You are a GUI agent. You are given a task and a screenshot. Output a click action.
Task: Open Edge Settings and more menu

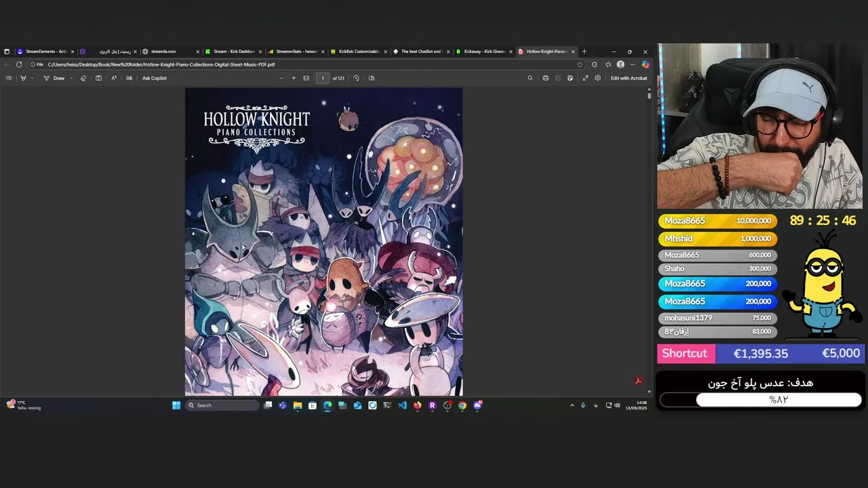click(633, 64)
